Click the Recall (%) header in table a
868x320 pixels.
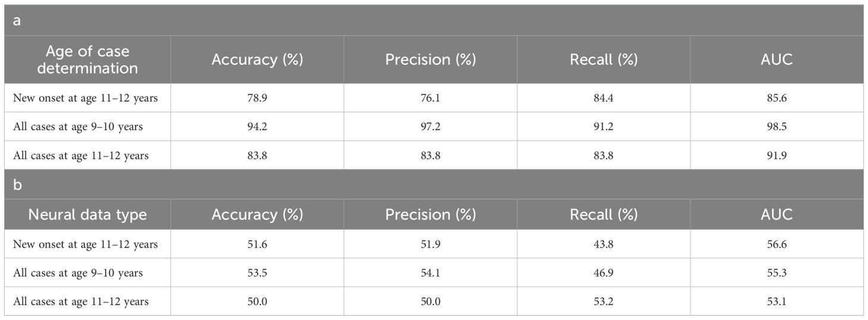click(x=603, y=59)
